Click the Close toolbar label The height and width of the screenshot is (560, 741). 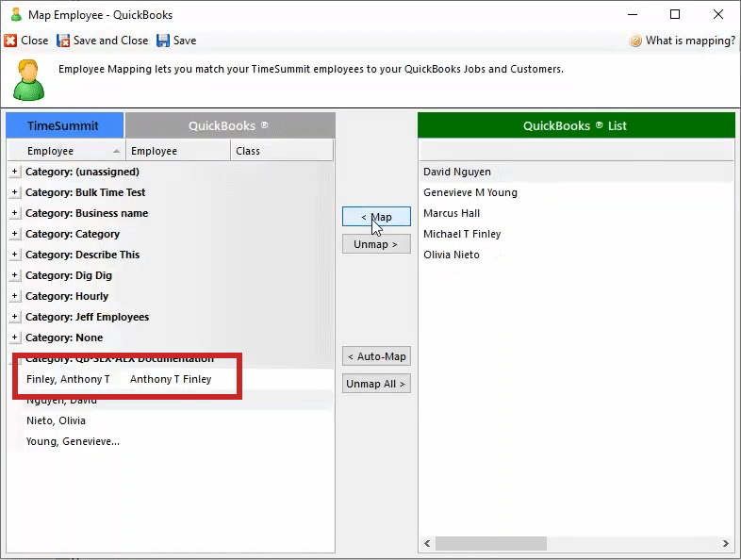[35, 41]
